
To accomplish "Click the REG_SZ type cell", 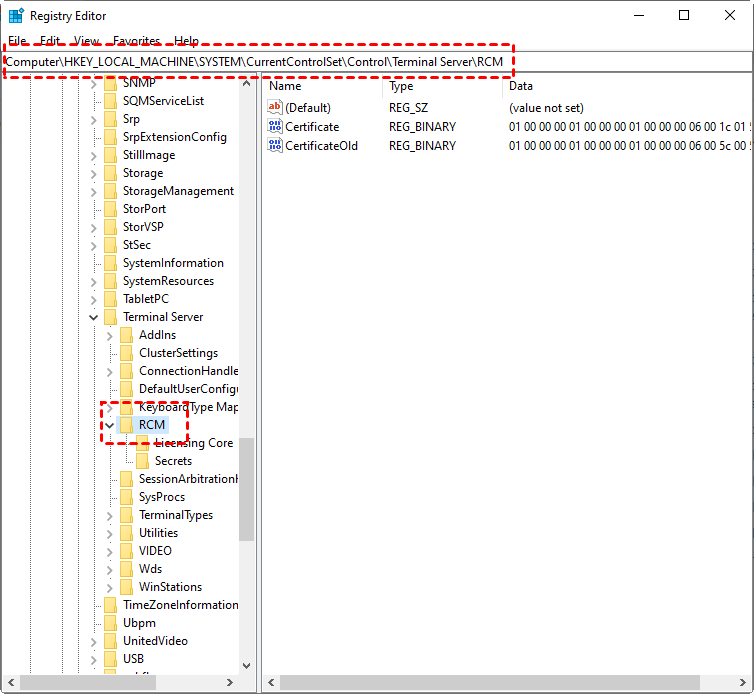I will 408,108.
